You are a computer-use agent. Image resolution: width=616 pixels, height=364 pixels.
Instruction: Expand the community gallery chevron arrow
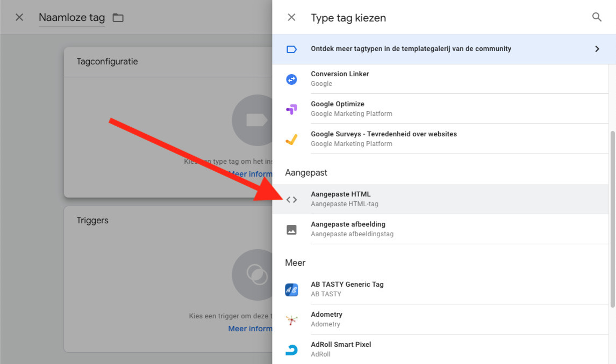point(597,49)
